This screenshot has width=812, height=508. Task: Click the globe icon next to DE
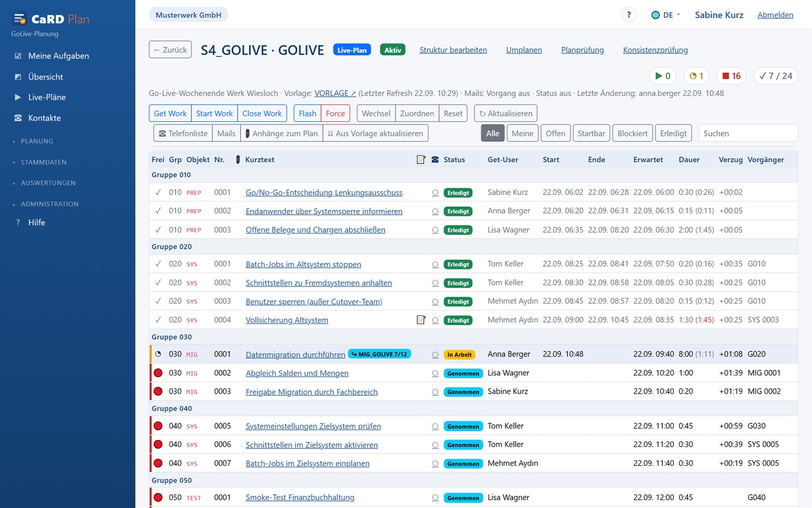[x=655, y=15]
